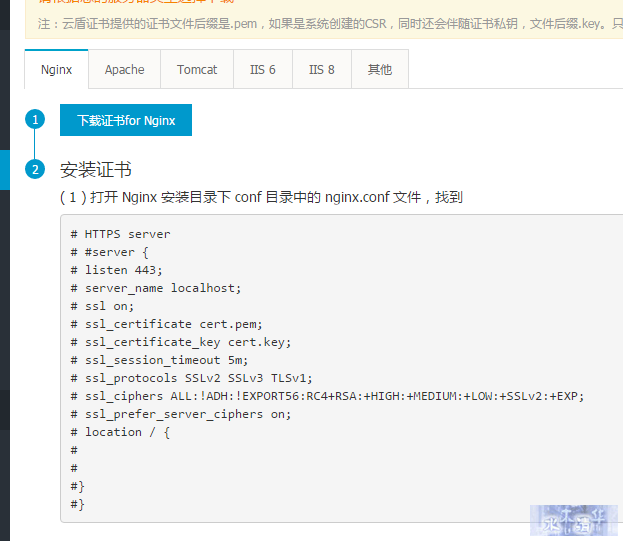The image size is (623, 541).
Task: Click the 'ssl_ciphers ALL:!ADH' line
Action: click(x=327, y=396)
